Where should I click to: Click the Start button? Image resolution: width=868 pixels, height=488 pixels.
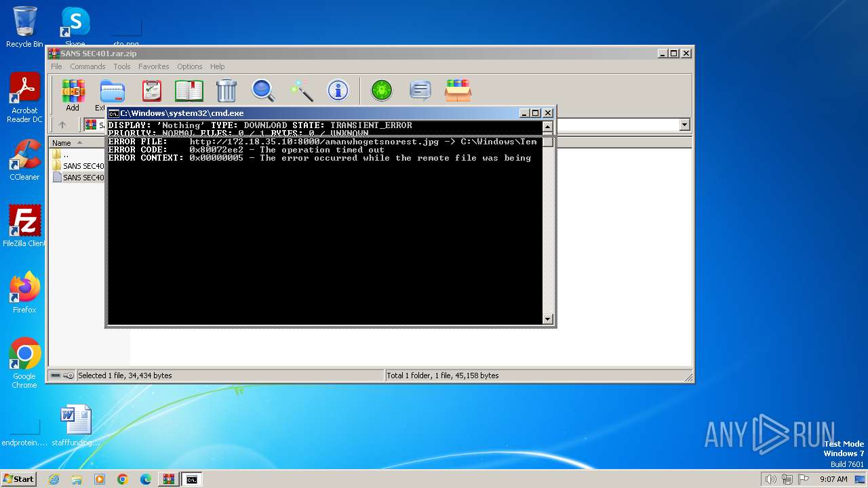(19, 479)
